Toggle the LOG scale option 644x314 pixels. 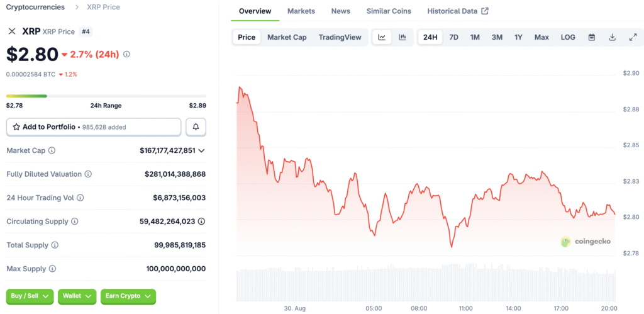point(568,37)
